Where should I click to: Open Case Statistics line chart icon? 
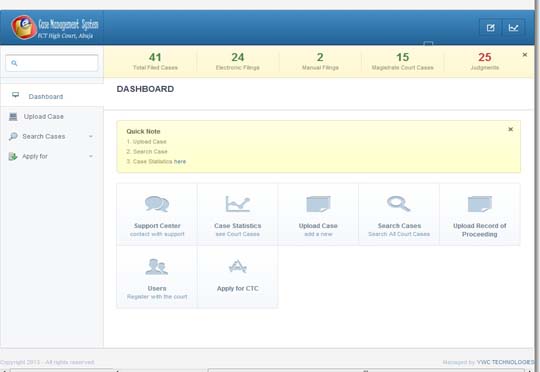point(238,204)
